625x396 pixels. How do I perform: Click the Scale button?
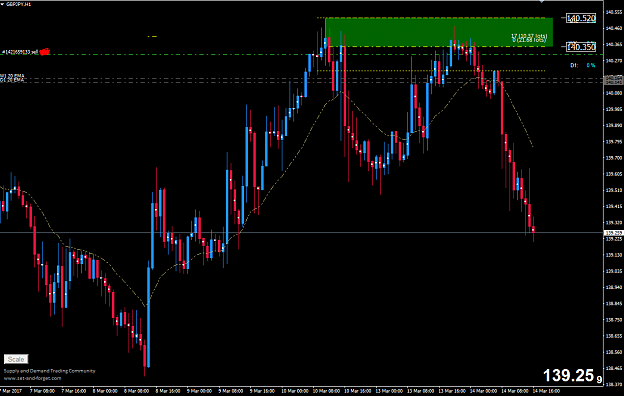tap(16, 359)
